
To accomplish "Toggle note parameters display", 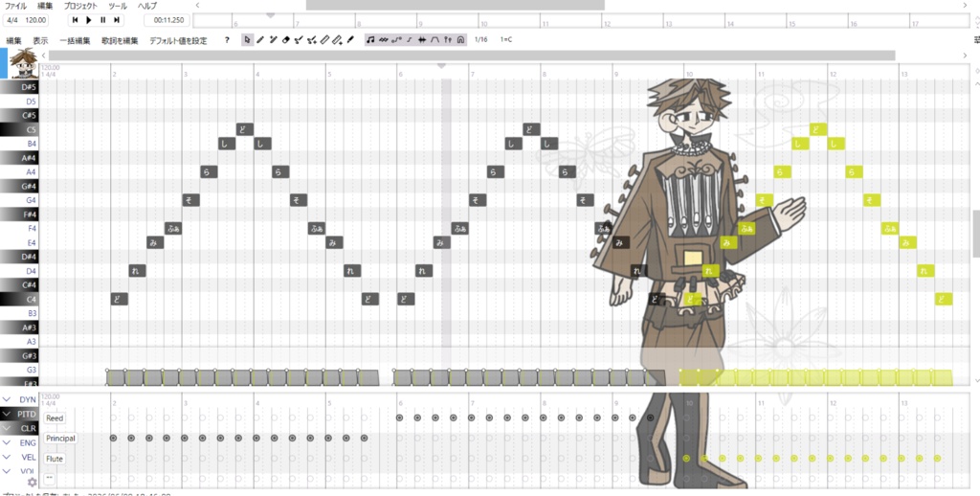I will 448,40.
